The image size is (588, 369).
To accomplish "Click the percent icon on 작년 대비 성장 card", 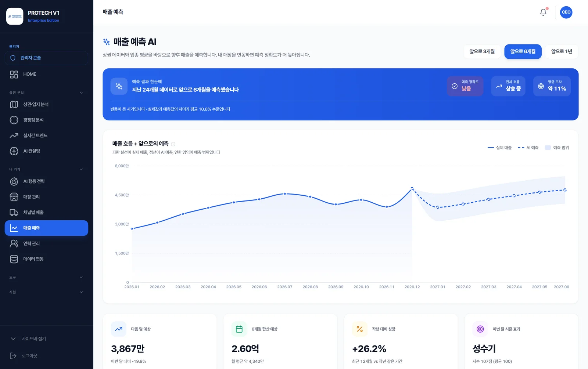I will [x=360, y=329].
